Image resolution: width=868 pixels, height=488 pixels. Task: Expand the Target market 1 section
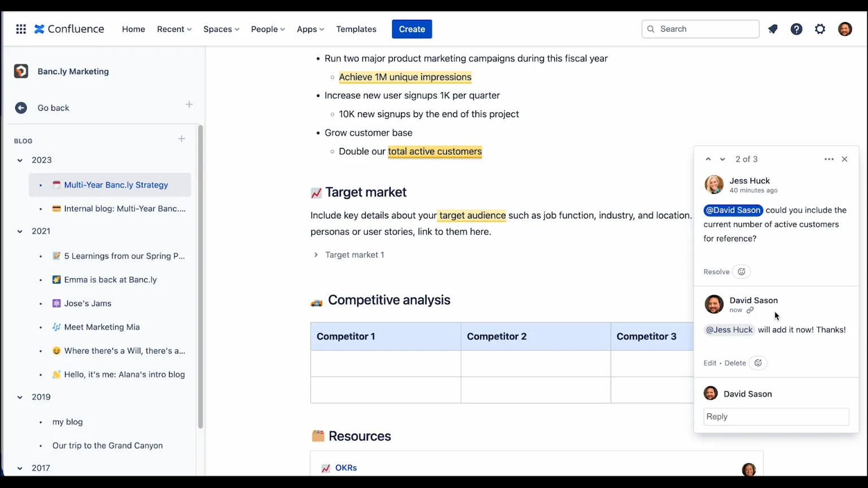coord(316,255)
